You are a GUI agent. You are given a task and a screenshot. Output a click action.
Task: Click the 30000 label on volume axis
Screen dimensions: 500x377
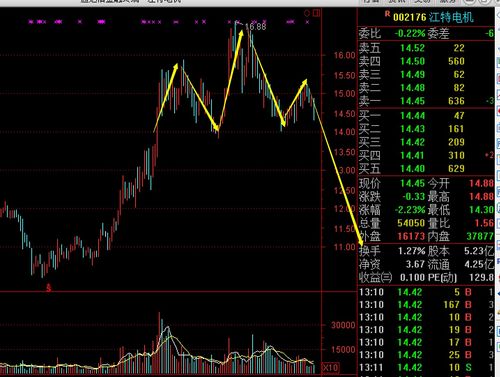pos(343,325)
